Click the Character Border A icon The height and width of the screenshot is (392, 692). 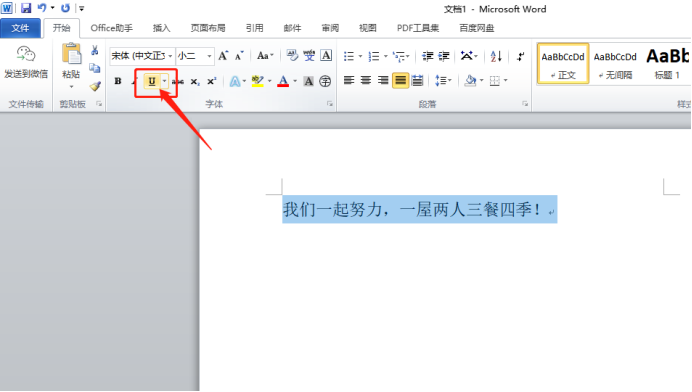point(326,56)
